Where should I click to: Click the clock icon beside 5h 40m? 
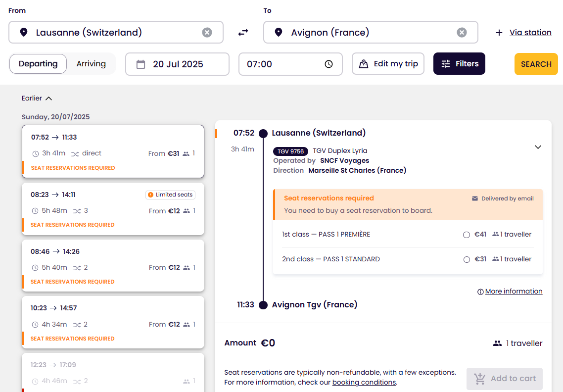click(x=35, y=268)
